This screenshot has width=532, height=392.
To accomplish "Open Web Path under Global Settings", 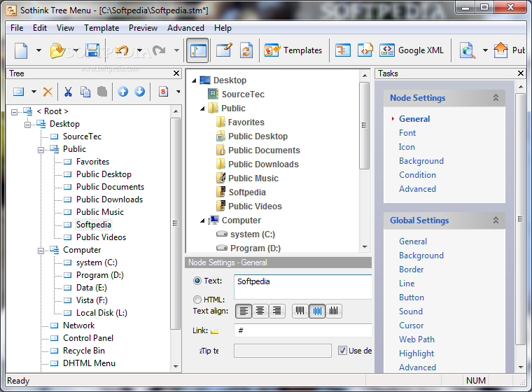I will (x=416, y=339).
